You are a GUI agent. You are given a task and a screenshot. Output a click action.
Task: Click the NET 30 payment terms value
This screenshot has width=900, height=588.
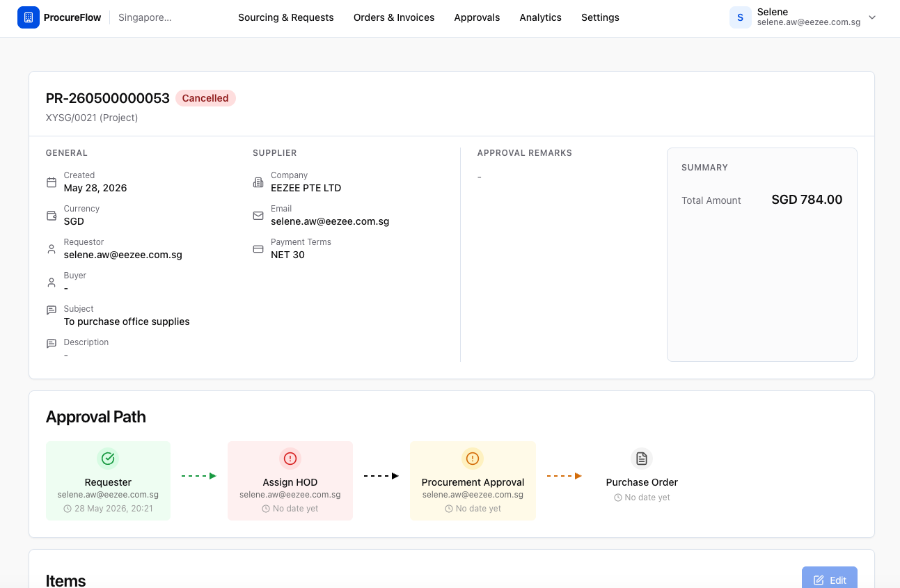(287, 255)
